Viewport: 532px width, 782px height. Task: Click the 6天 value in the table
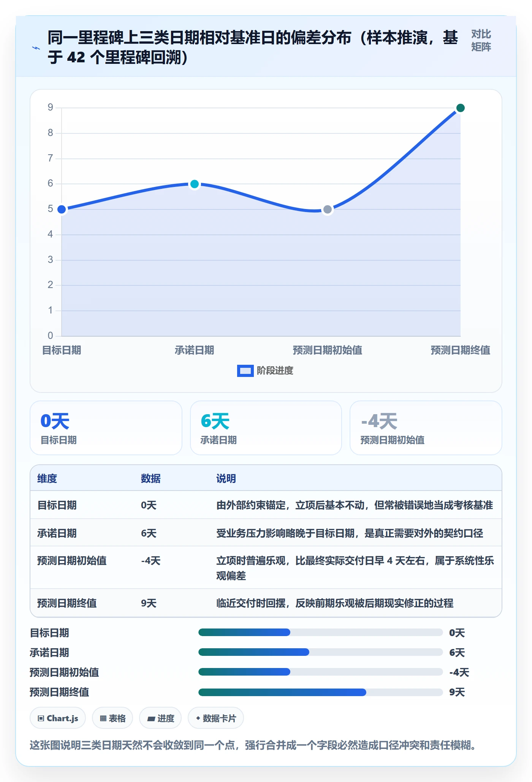[x=149, y=533]
